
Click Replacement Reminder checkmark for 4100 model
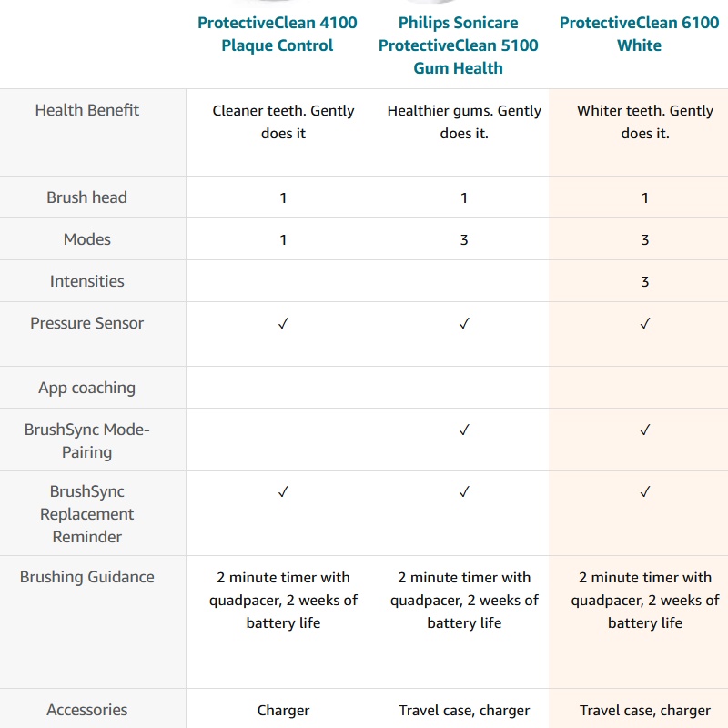(283, 491)
